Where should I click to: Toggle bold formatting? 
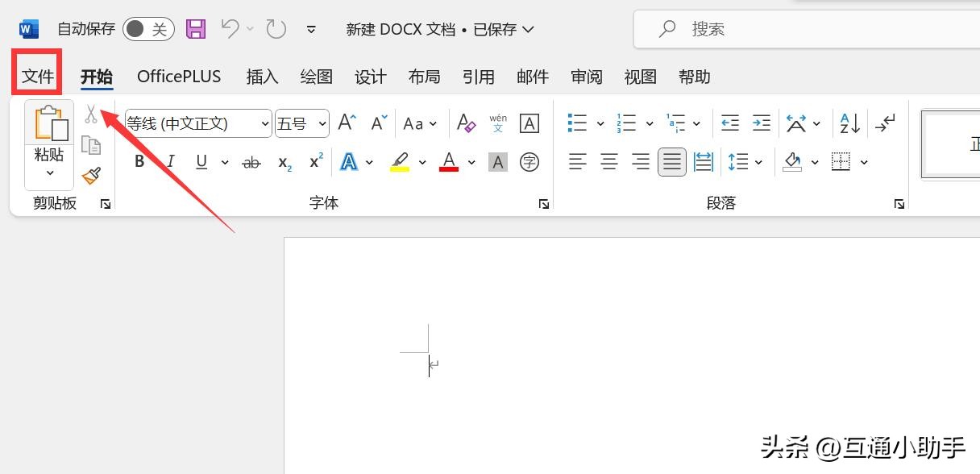(x=139, y=162)
